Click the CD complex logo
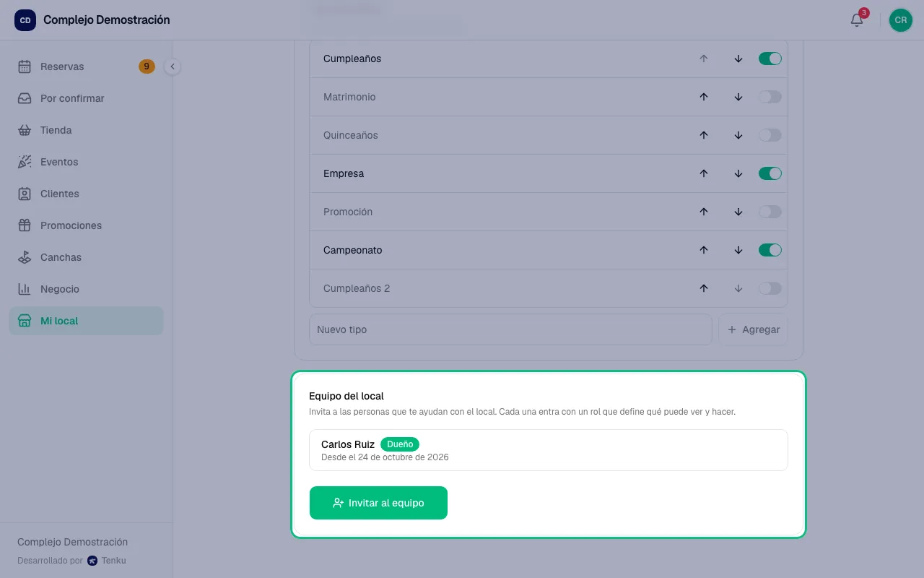924x578 pixels. pos(25,20)
